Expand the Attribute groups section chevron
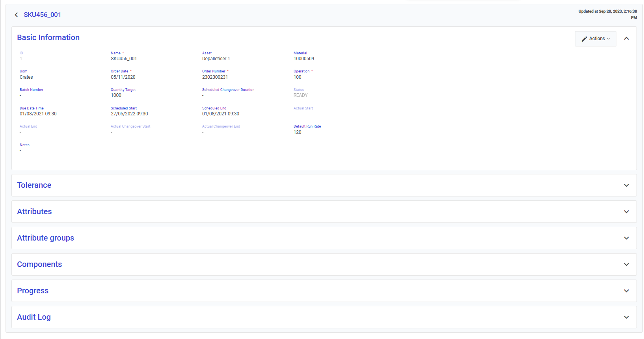The width and height of the screenshot is (644, 339). pyautogui.click(x=626, y=238)
